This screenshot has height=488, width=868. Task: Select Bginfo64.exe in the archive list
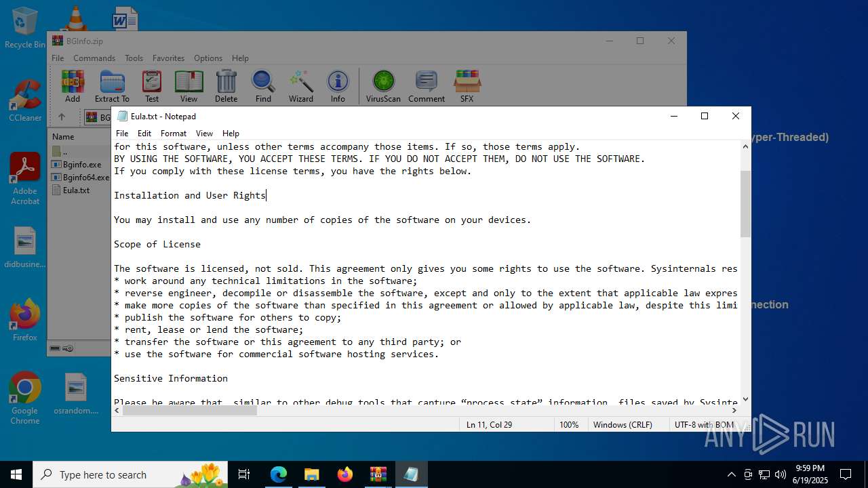80,177
